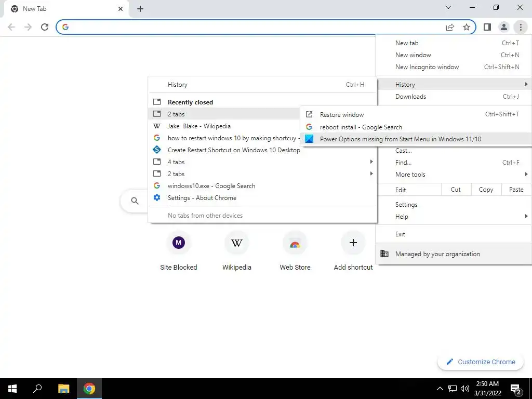The width and height of the screenshot is (532, 399).
Task: Open the Windows Start button
Action: click(12, 389)
